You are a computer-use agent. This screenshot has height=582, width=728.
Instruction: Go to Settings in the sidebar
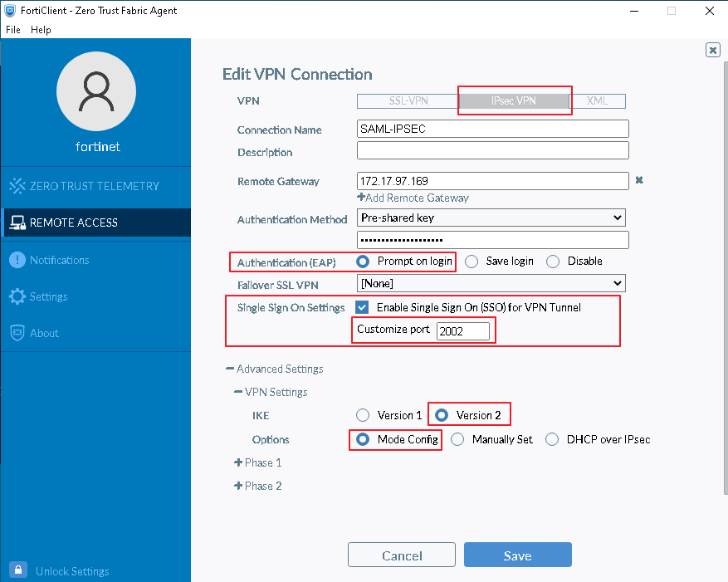coord(95,296)
